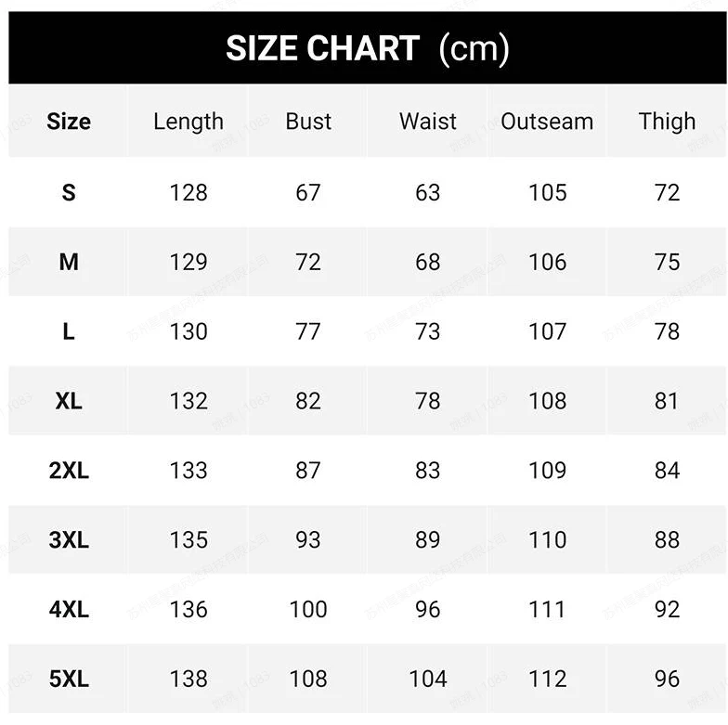Select the Thigh column header
Viewport: 728px width, 725px height.
(667, 123)
